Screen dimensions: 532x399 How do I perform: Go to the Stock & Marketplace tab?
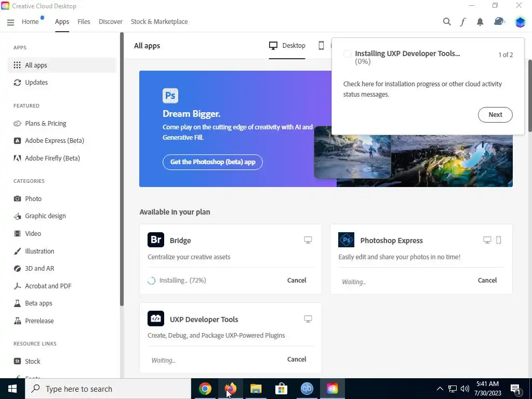point(159,22)
